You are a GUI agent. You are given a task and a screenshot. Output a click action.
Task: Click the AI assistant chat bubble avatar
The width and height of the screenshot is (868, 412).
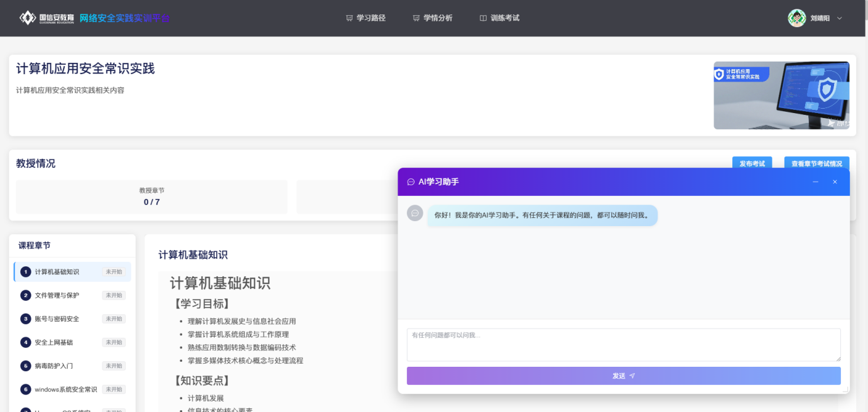tap(415, 214)
